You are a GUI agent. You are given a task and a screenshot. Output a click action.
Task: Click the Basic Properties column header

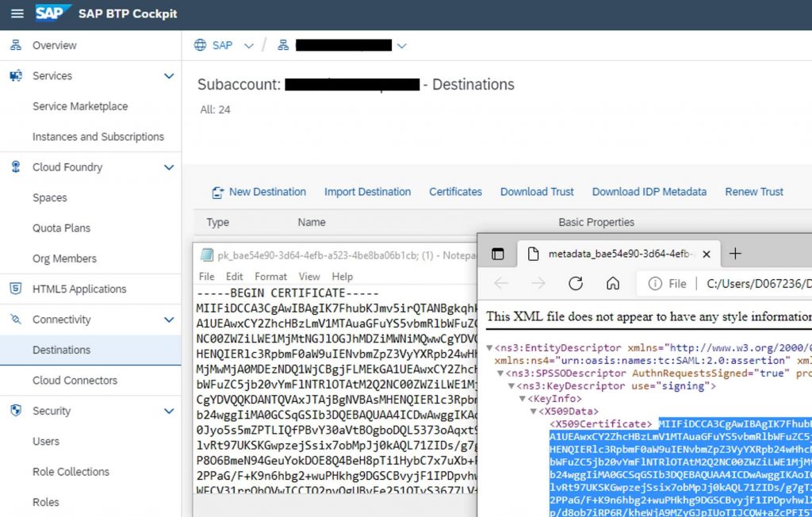click(x=596, y=222)
